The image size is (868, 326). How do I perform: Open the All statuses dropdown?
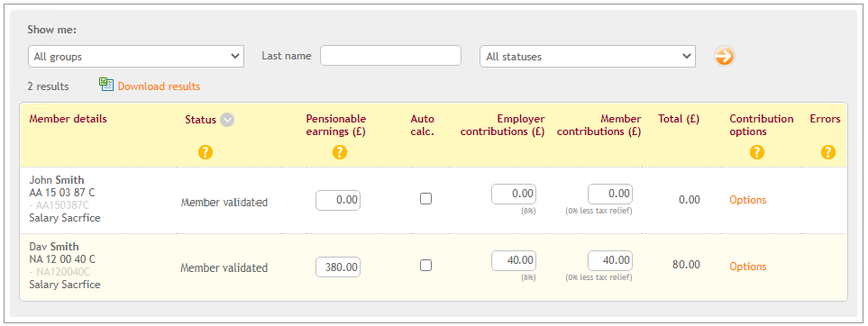pos(588,57)
